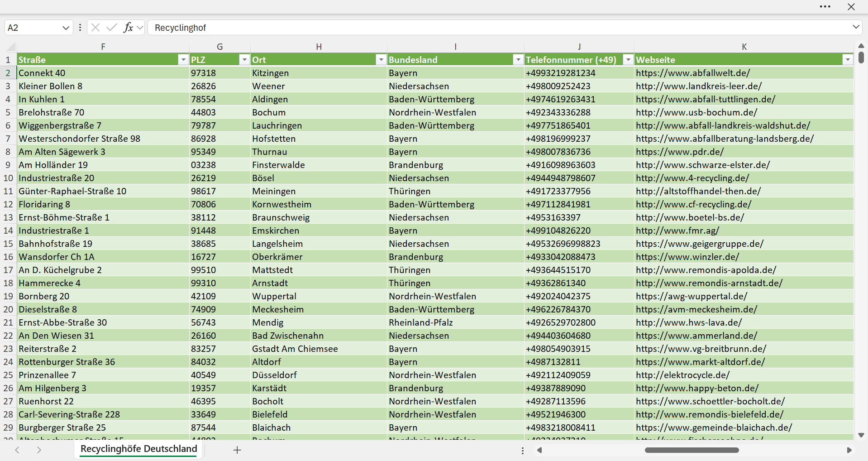The height and width of the screenshot is (461, 868).
Task: Select the cell Carl-Severing-Straße 228
Action: pyautogui.click(x=103, y=414)
